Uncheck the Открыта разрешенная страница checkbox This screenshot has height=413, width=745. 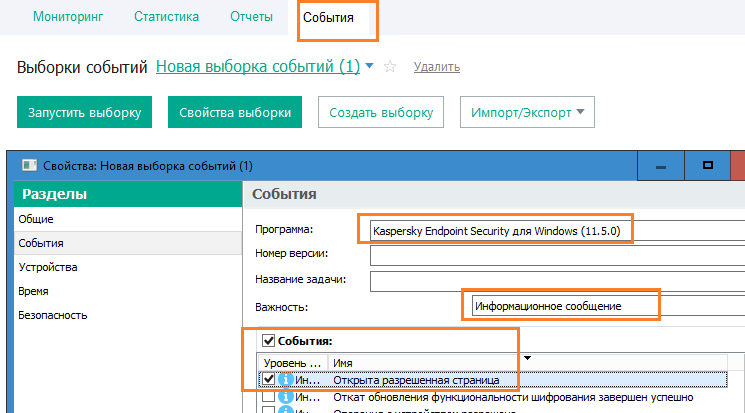click(x=268, y=379)
